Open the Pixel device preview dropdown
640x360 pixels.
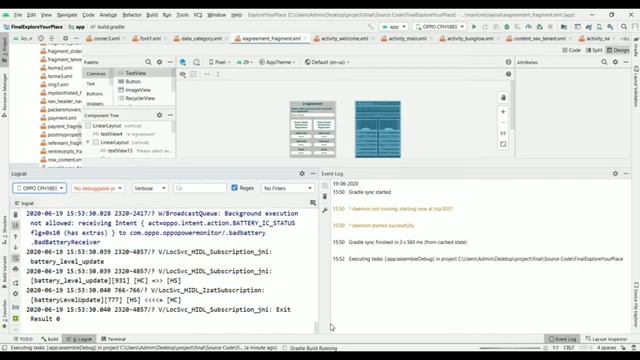click(220, 62)
